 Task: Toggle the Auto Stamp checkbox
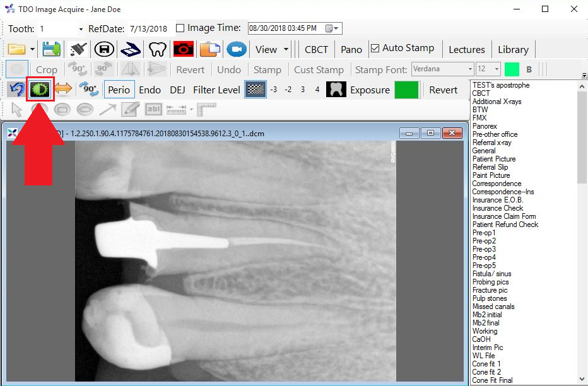coord(375,48)
